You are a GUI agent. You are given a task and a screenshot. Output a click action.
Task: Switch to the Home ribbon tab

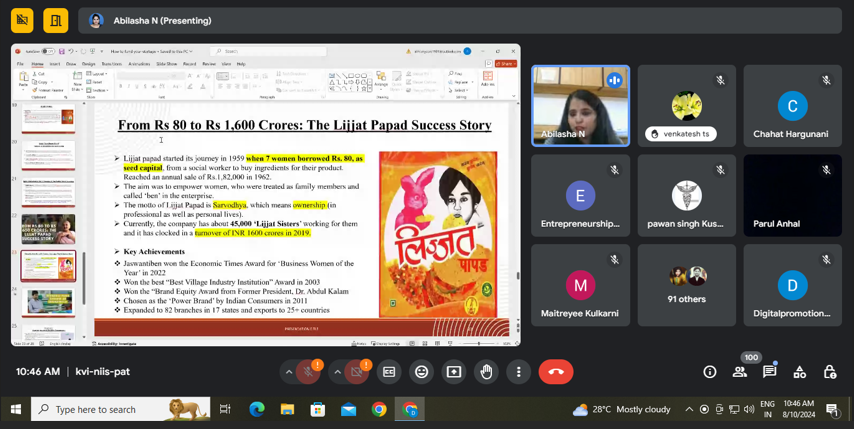tap(37, 64)
